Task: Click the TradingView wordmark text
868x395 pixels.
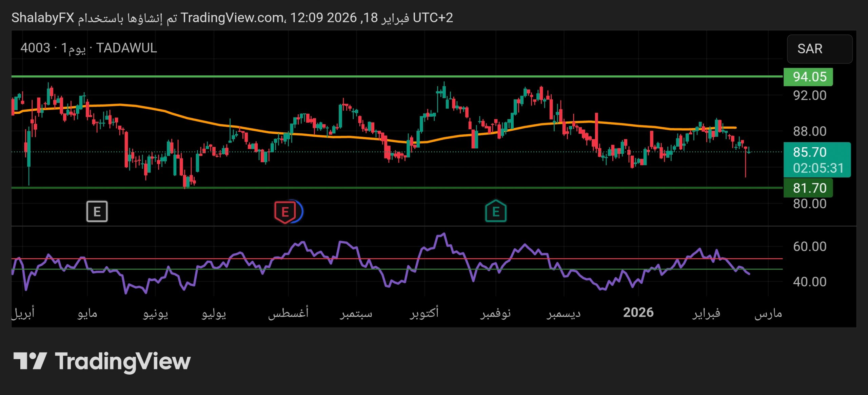Action: coord(123,361)
